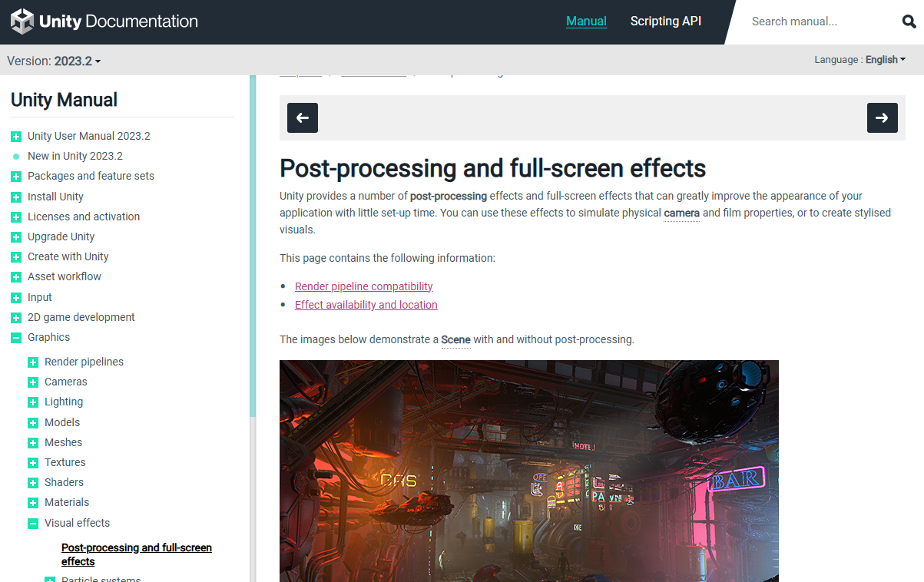Click the camera glossary term
Viewport: 924px width, 582px height.
pos(681,213)
